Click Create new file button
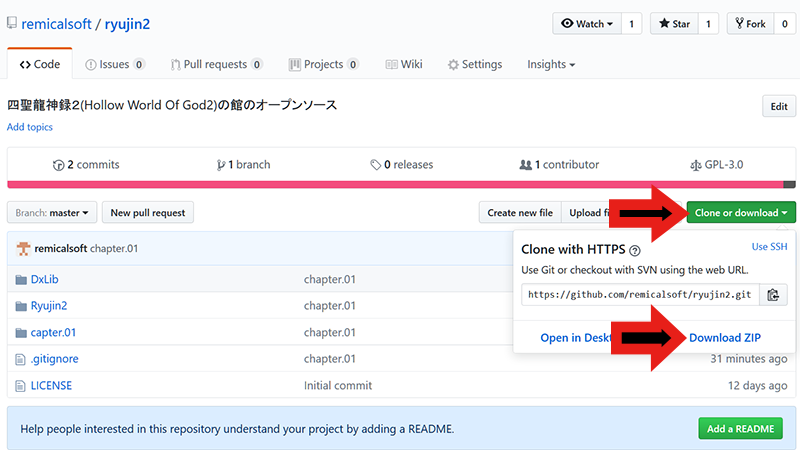800x450 pixels. (x=520, y=212)
